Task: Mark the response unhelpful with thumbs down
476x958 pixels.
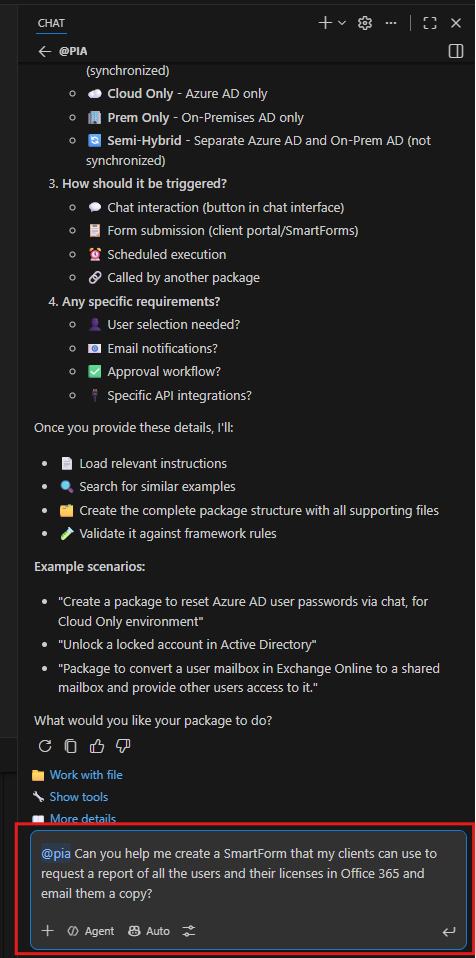Action: click(x=123, y=746)
